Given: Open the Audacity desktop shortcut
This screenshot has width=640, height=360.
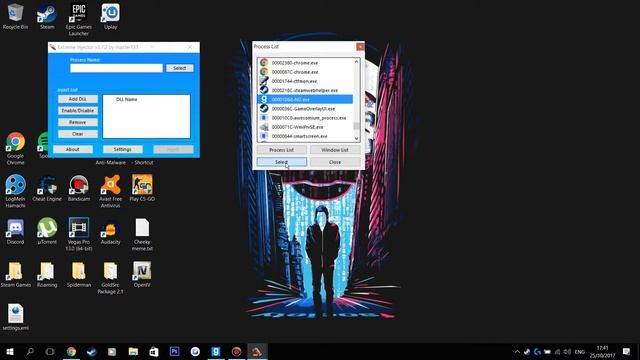Looking at the screenshot, I should pyautogui.click(x=110, y=231).
